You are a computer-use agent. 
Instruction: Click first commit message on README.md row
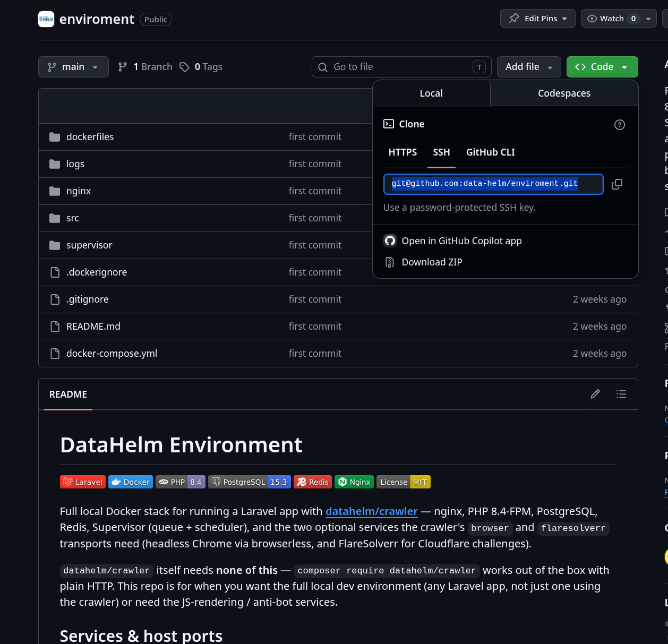[315, 327]
